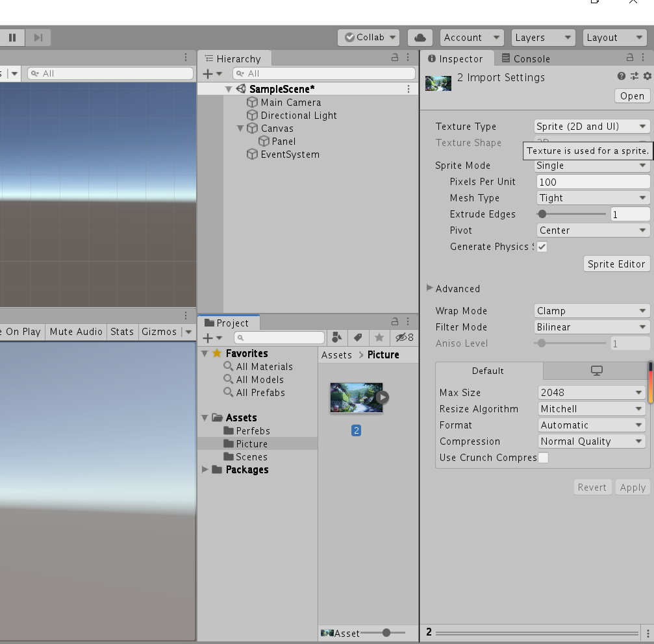Select All Prefabs favorite

tap(255, 393)
